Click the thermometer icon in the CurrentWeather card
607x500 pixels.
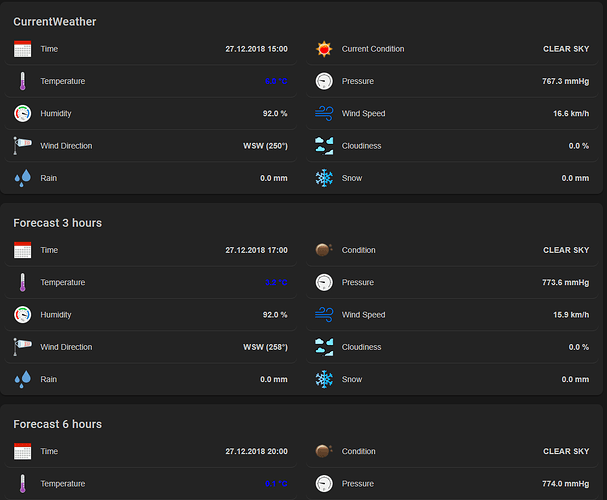pos(23,81)
